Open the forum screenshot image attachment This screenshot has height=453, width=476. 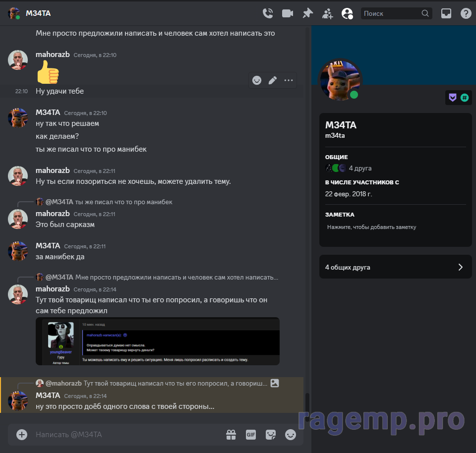pyautogui.click(x=158, y=341)
